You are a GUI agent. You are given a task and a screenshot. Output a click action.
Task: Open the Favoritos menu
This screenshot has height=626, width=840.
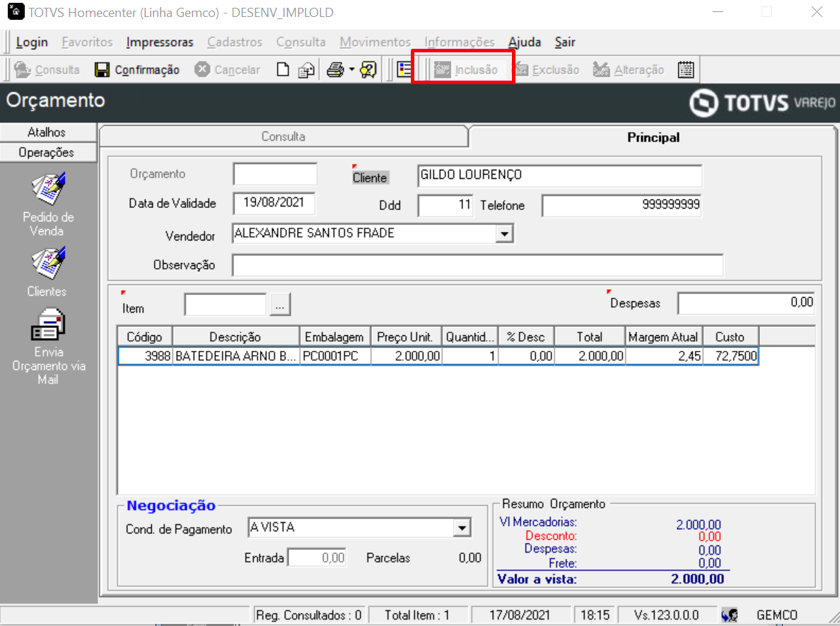coord(87,42)
